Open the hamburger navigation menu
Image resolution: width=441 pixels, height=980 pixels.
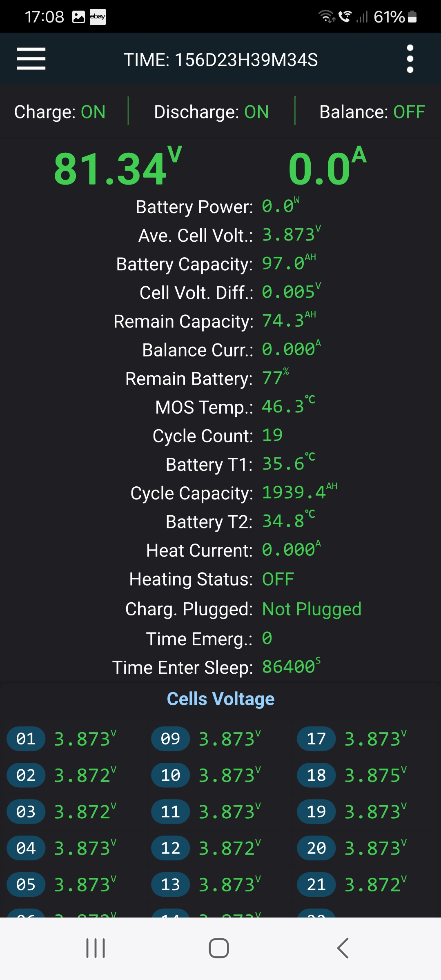click(x=31, y=59)
